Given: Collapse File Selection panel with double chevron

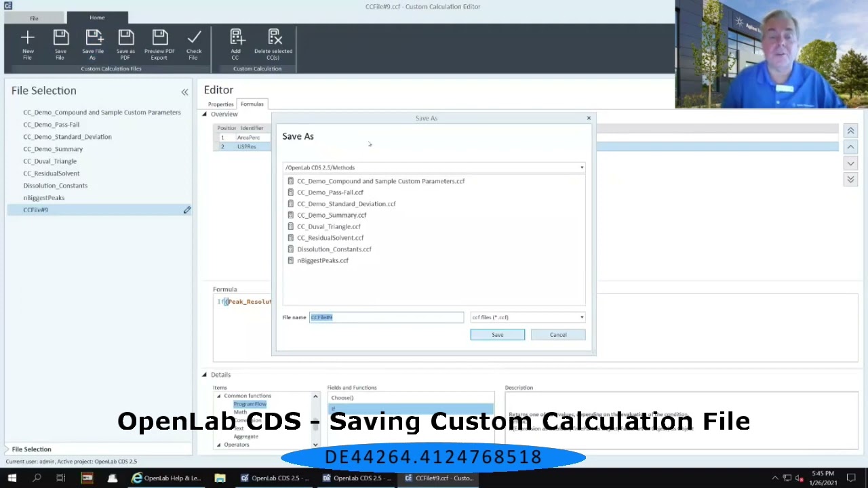Looking at the screenshot, I should pyautogui.click(x=184, y=91).
